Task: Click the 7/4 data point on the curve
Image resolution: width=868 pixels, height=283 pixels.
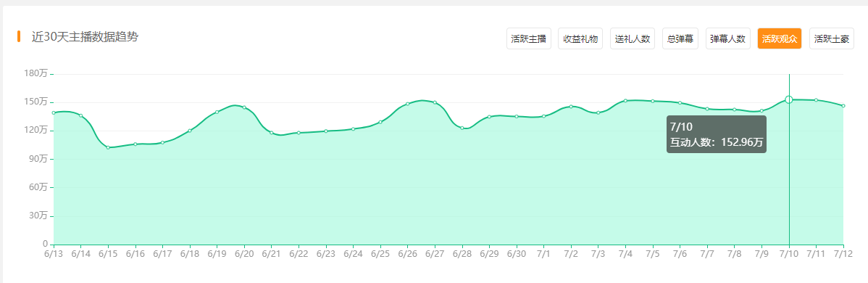Action: 625,100
